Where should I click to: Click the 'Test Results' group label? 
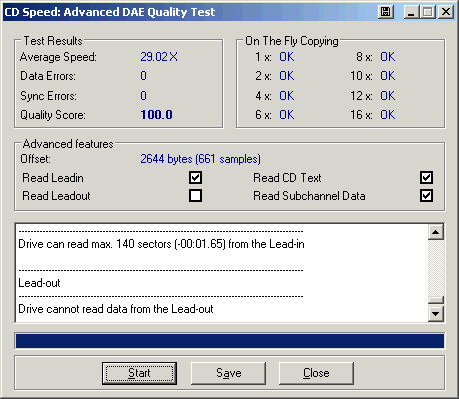[x=53, y=41]
